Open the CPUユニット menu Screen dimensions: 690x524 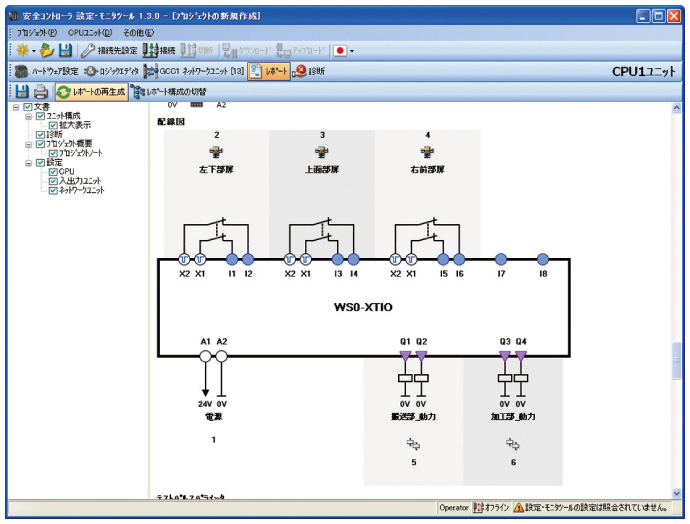coord(89,32)
